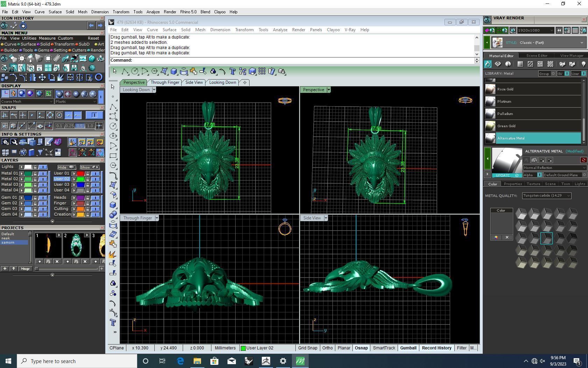The height and width of the screenshot is (368, 588).
Task: Click the wrench search icon in Info & Settings
Action: tap(14, 142)
